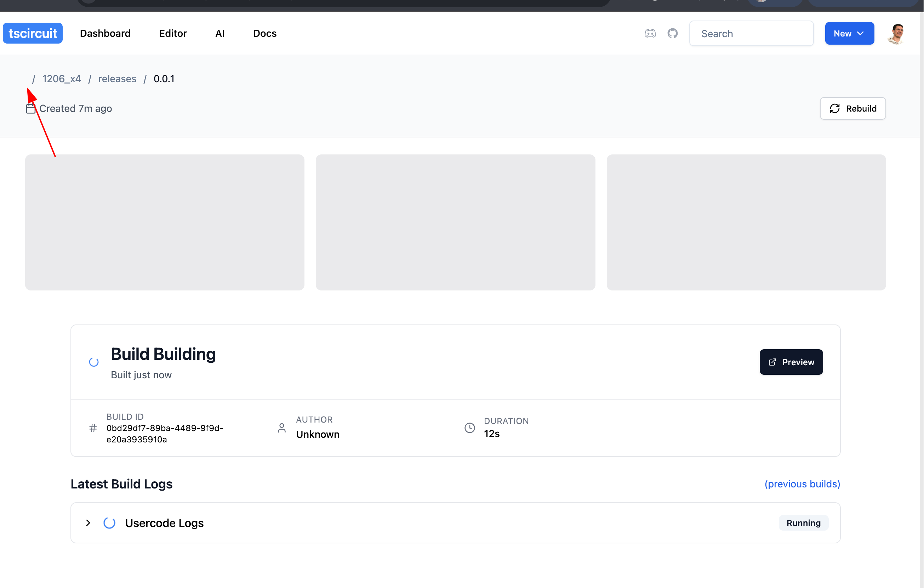Open the Editor nav item

tap(173, 33)
